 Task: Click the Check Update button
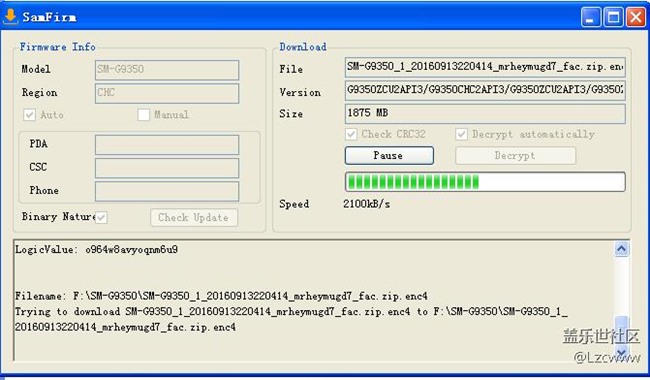(194, 218)
